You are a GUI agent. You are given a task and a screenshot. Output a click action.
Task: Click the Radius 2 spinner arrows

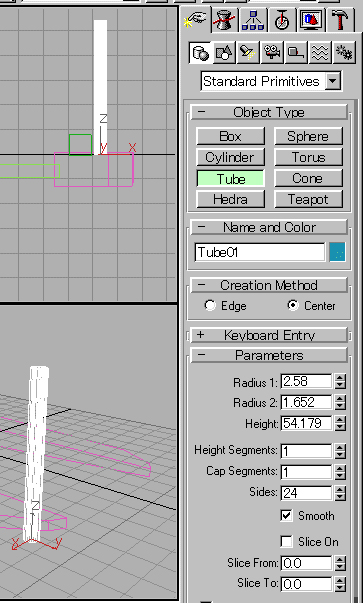[x=340, y=402]
